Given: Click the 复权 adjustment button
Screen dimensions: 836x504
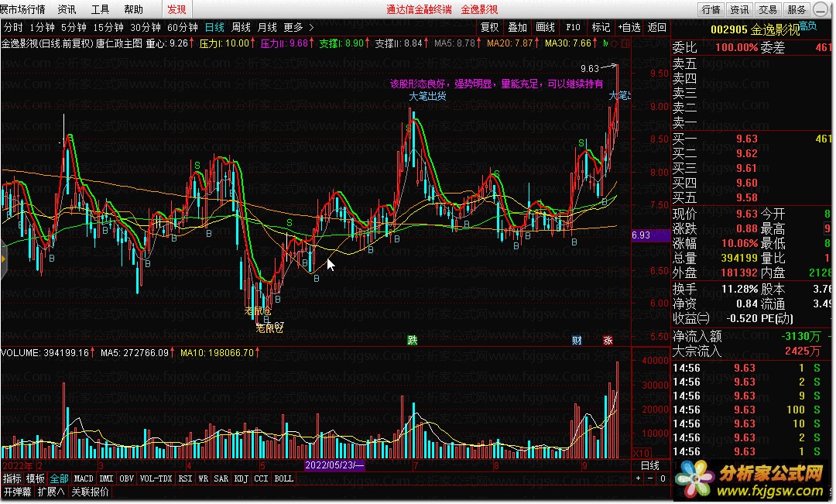Looking at the screenshot, I should (489, 27).
